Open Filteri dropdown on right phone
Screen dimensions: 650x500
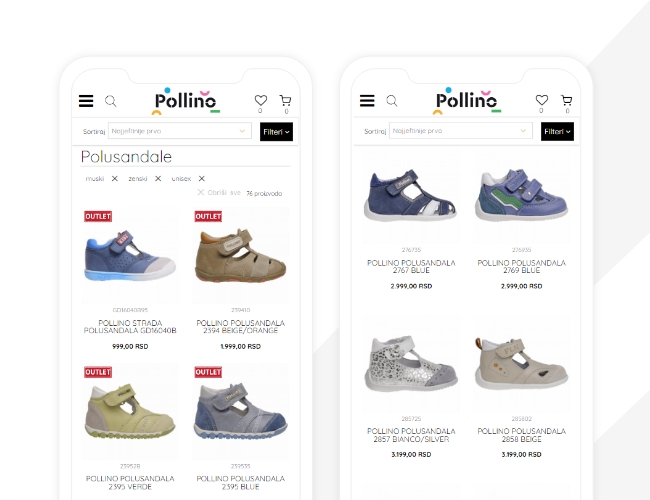click(557, 131)
